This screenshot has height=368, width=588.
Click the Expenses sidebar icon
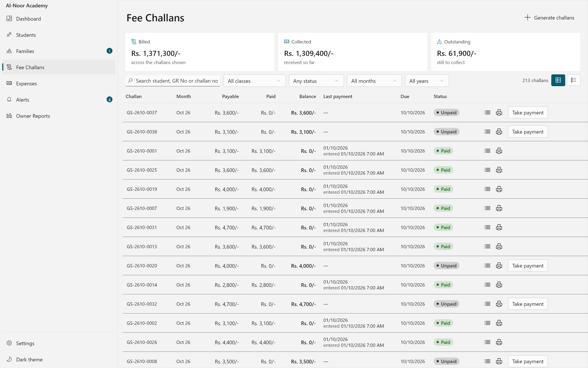9,83
